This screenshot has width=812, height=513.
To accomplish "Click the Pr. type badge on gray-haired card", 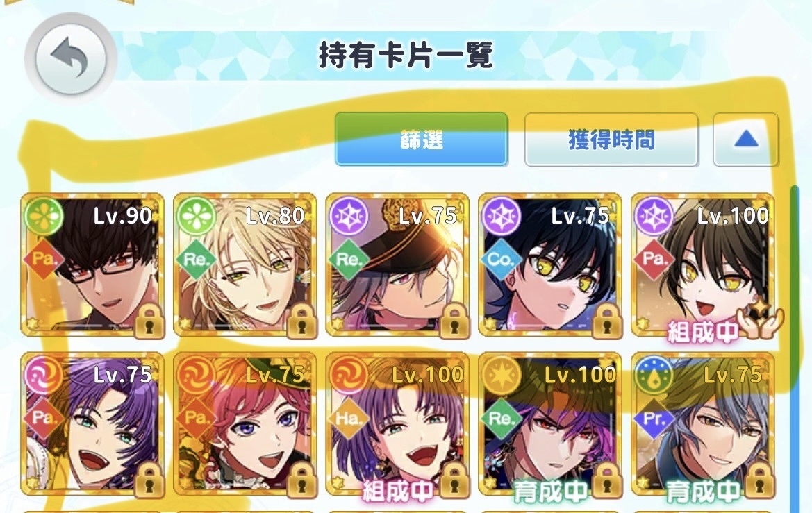I will click(654, 419).
